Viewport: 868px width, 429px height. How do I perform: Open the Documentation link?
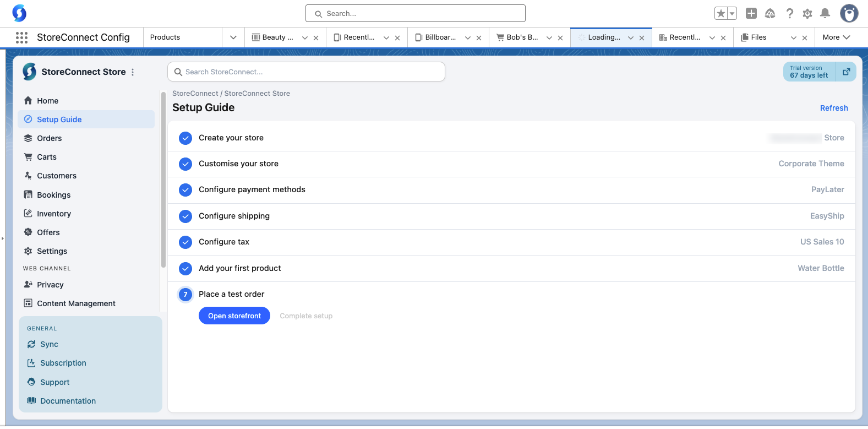point(68,401)
